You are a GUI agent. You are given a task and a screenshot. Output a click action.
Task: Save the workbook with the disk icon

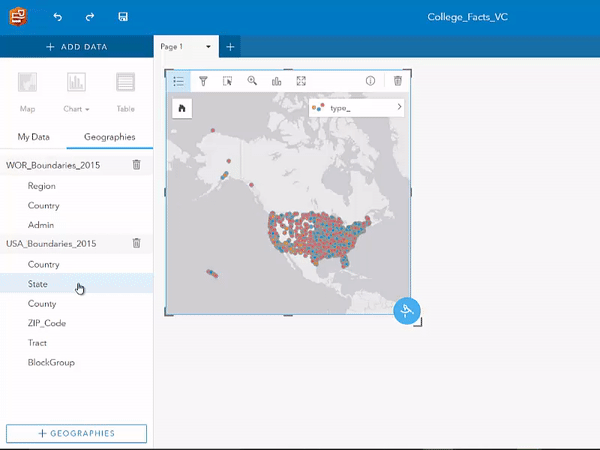pyautogui.click(x=123, y=17)
